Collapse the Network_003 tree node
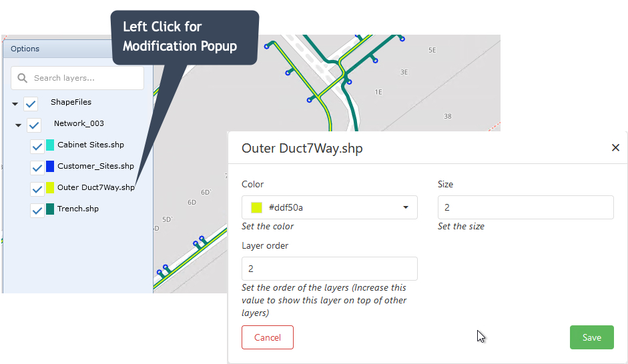The width and height of the screenshot is (628, 364). pyautogui.click(x=19, y=126)
